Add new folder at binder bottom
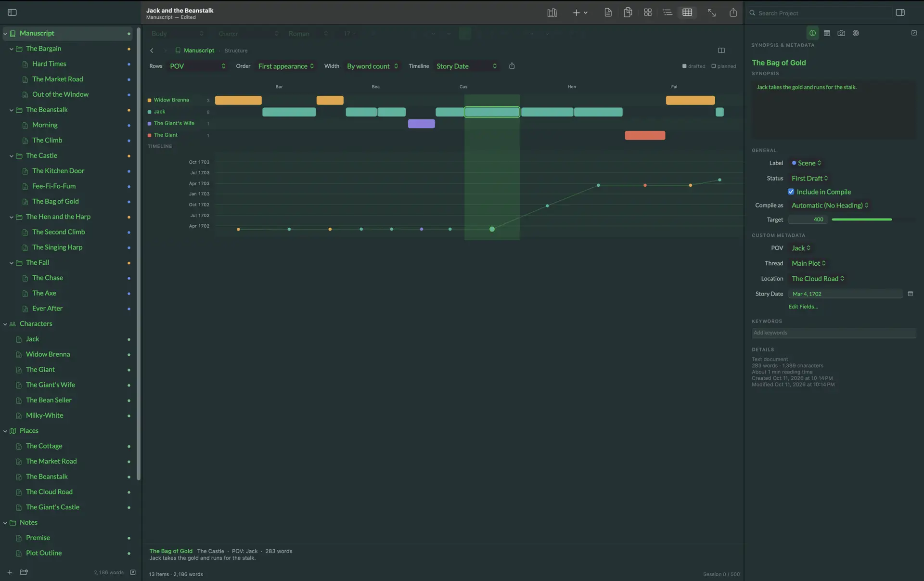 [24, 572]
